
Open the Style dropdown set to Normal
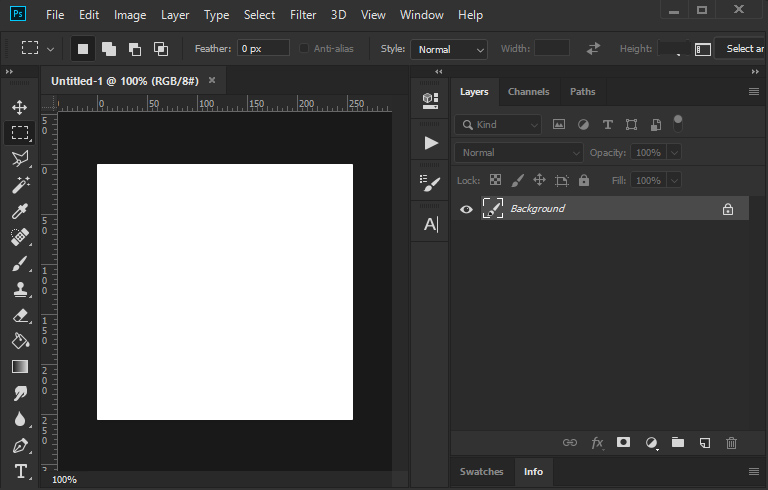pyautogui.click(x=449, y=49)
